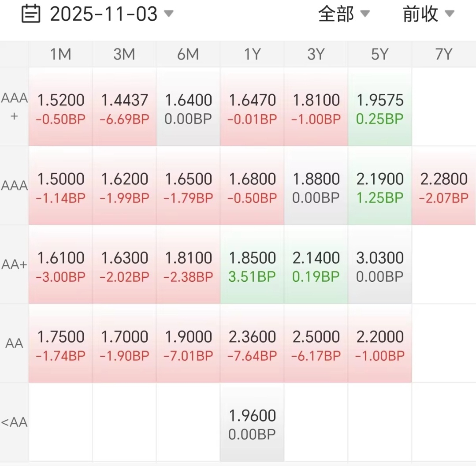The height and width of the screenshot is (466, 476).
Task: Click the AAA+ rating row label
Action: coord(14,107)
